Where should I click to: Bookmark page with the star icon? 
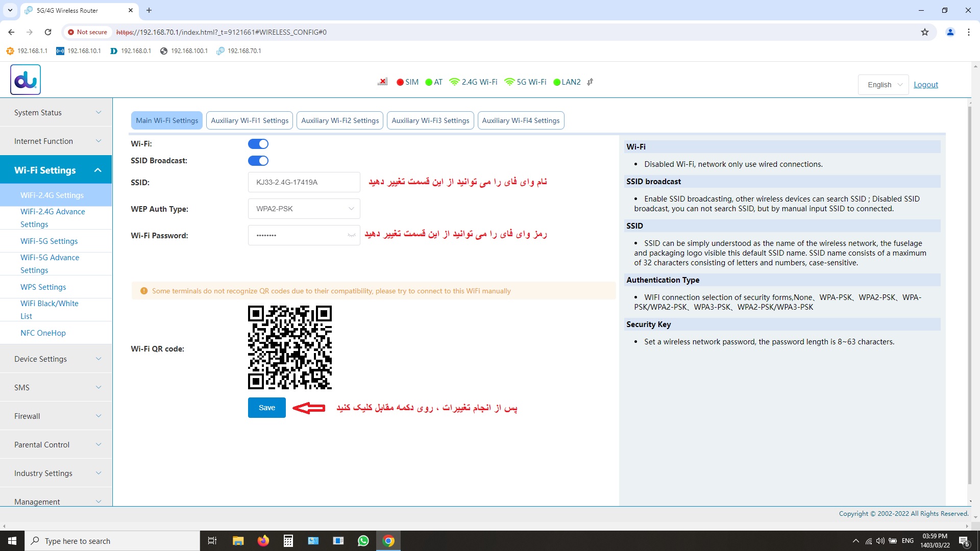924,32
